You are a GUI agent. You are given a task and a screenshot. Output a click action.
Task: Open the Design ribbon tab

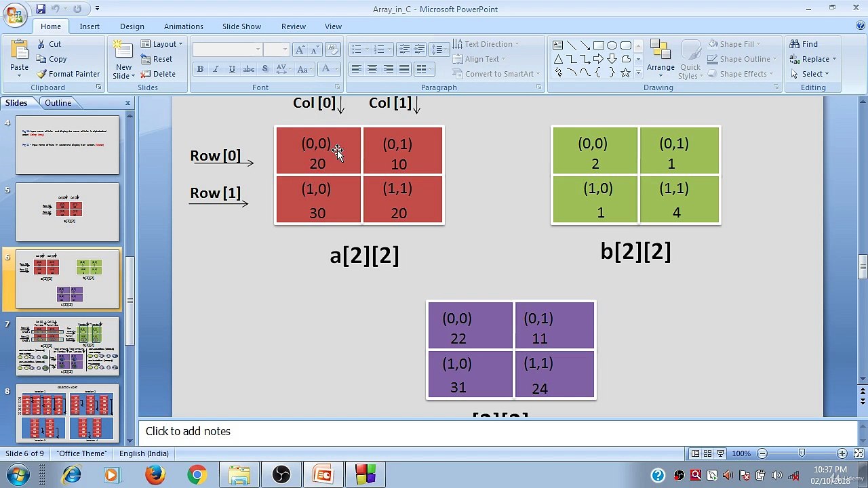pyautogui.click(x=132, y=26)
